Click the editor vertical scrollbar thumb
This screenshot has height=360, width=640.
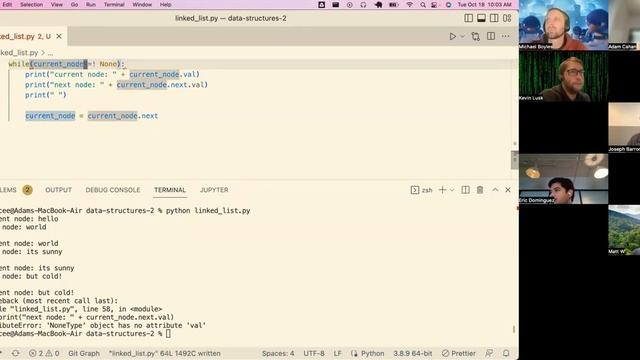[x=515, y=160]
